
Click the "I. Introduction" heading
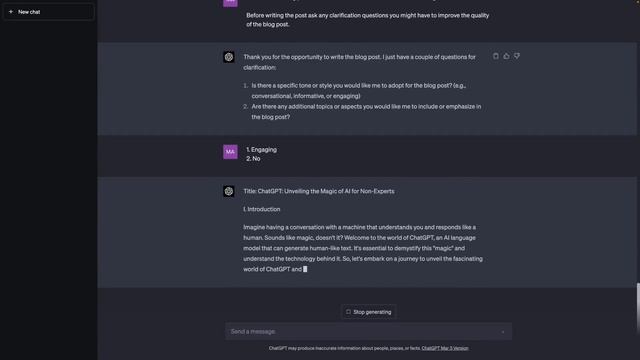pyautogui.click(x=262, y=209)
